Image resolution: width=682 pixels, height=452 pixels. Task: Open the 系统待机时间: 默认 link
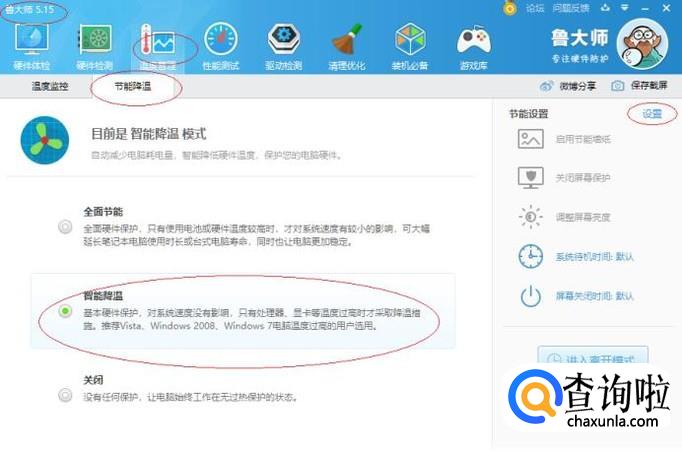[595, 257]
